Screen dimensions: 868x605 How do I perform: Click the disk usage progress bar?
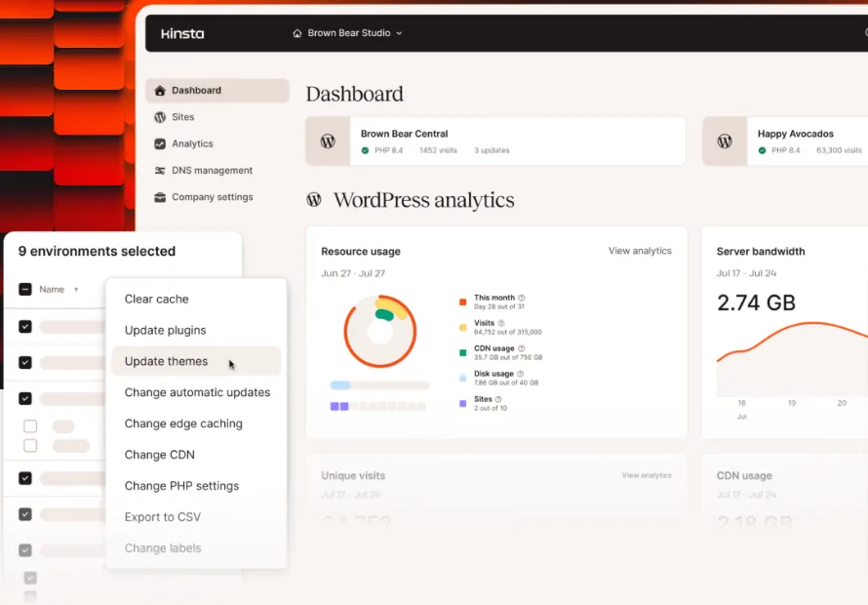click(x=379, y=385)
